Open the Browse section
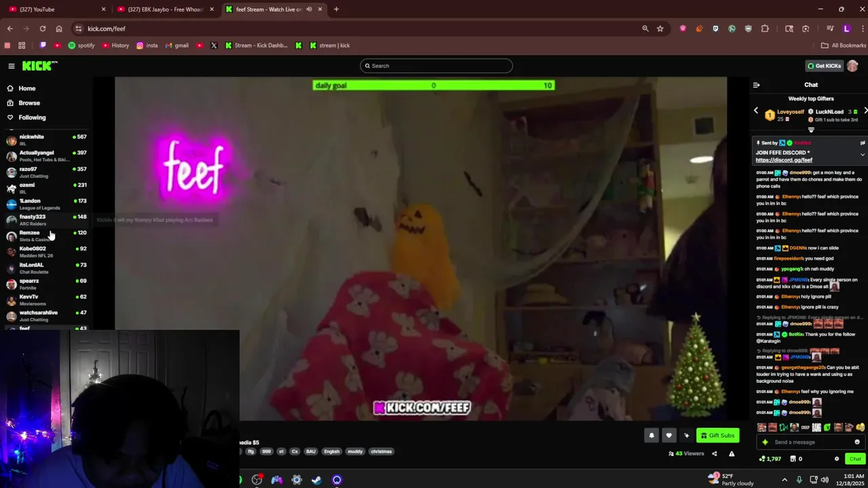Screen dimensions: 868x488 (29, 103)
